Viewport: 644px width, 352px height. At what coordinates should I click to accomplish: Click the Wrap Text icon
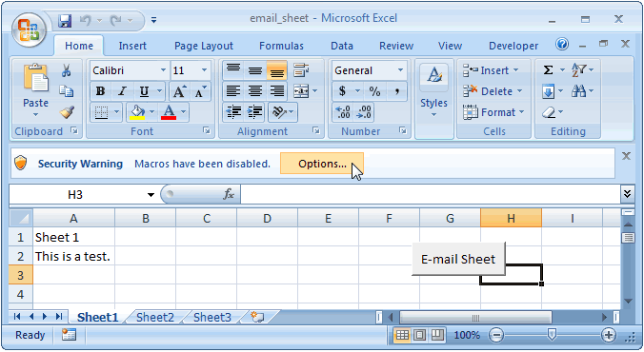click(301, 70)
